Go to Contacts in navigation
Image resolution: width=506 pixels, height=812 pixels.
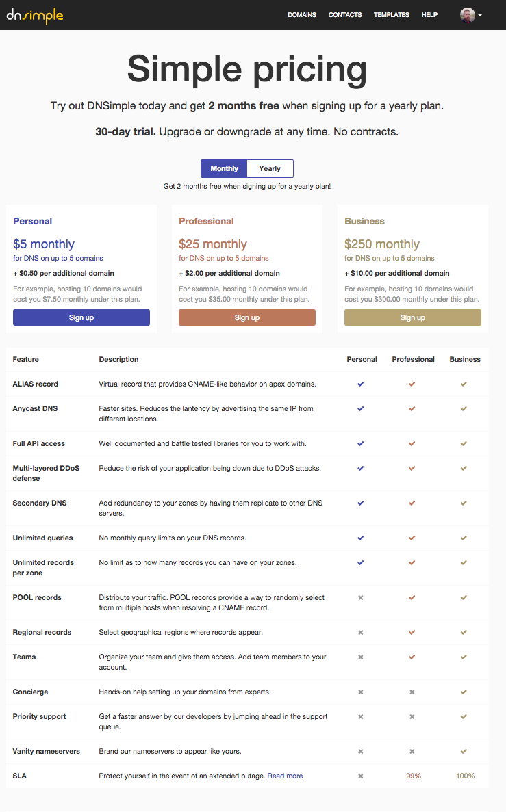pyautogui.click(x=345, y=15)
